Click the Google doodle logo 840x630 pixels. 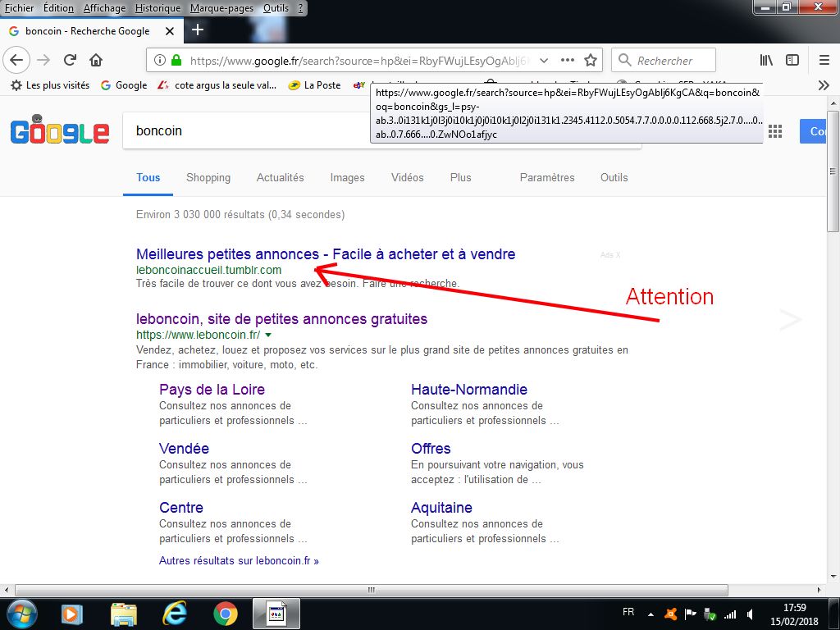pos(59,130)
